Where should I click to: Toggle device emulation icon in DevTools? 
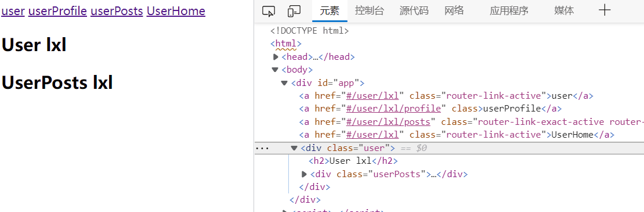294,11
